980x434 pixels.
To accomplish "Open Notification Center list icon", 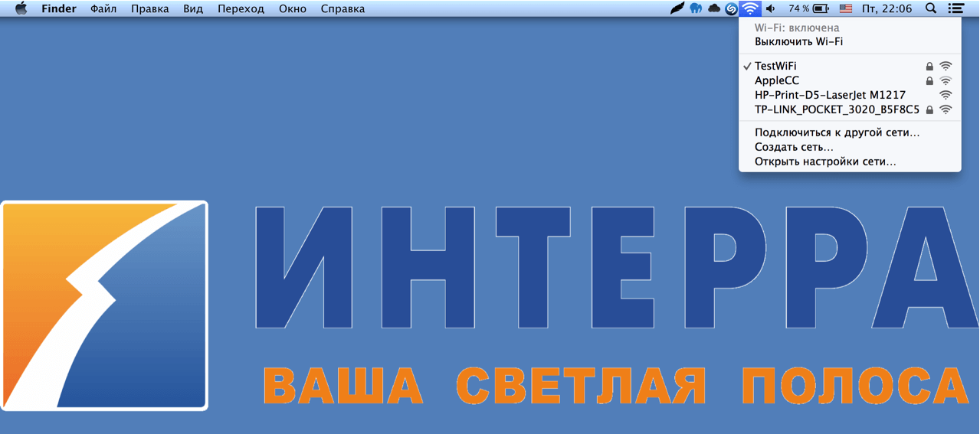I will 955,8.
